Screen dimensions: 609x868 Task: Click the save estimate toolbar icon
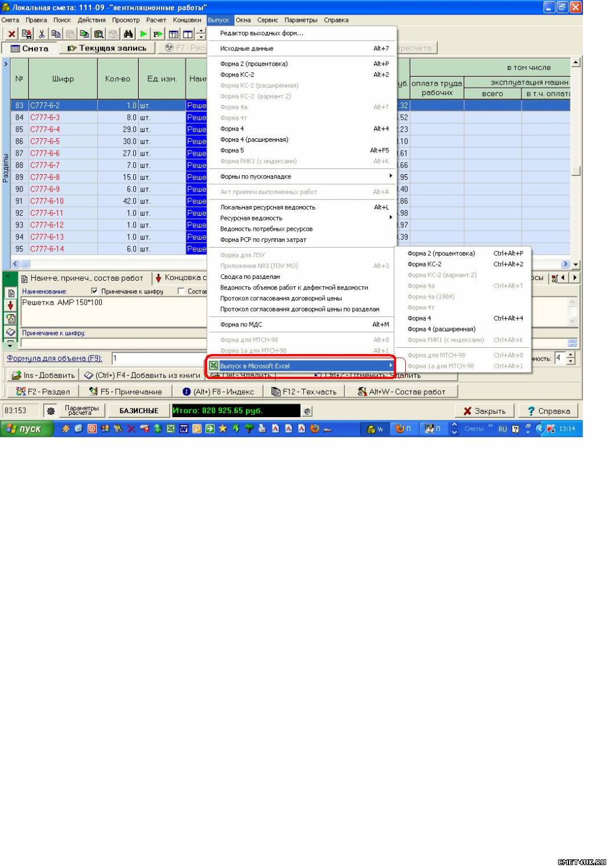[27, 34]
